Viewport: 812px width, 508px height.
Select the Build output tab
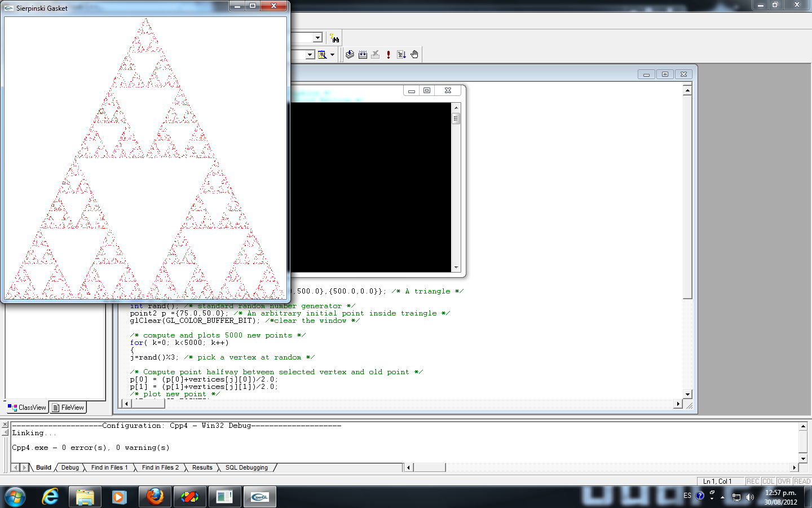tap(42, 467)
